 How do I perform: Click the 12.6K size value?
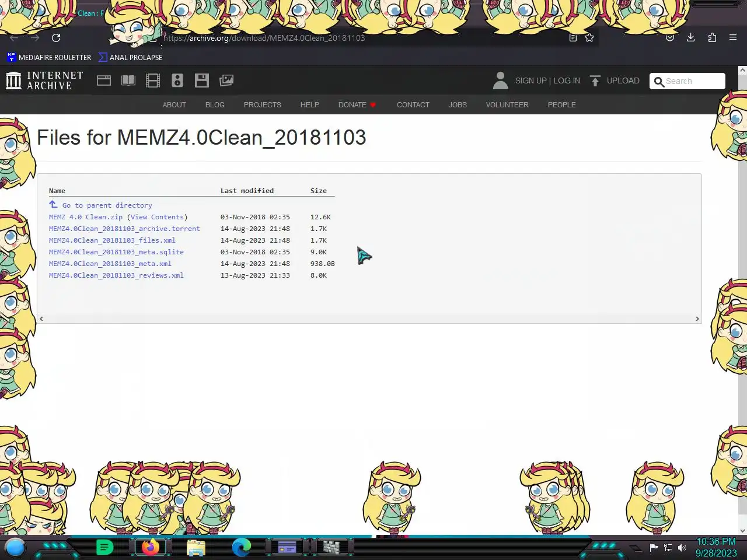point(320,217)
